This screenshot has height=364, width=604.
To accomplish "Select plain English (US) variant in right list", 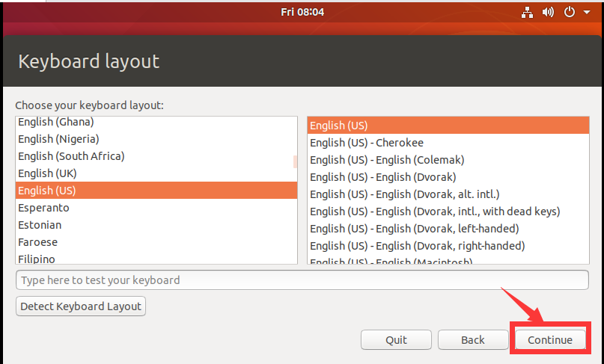I will coord(448,126).
